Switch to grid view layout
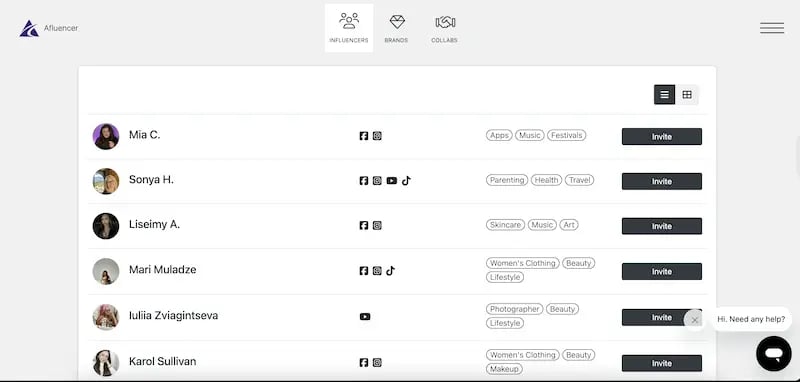The image size is (800, 382). coord(687,95)
